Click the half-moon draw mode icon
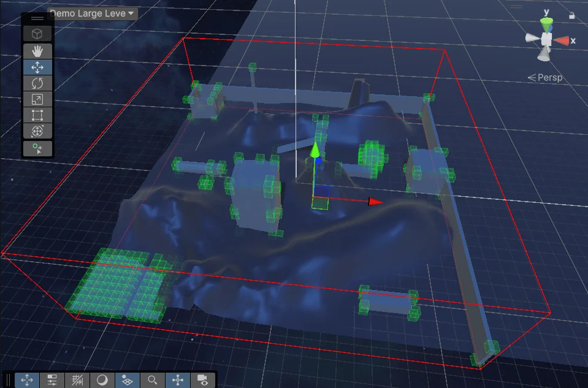Image resolution: width=588 pixels, height=388 pixels. (102, 380)
